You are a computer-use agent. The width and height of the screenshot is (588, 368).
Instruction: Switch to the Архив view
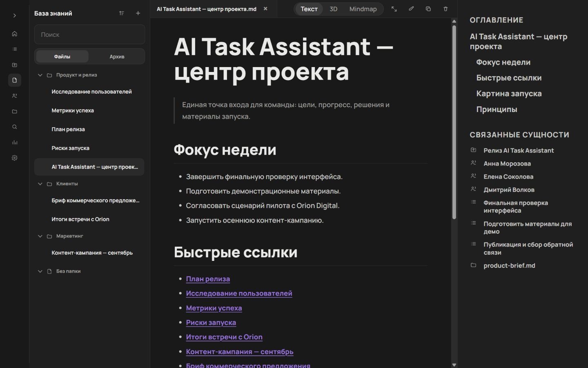pos(117,56)
